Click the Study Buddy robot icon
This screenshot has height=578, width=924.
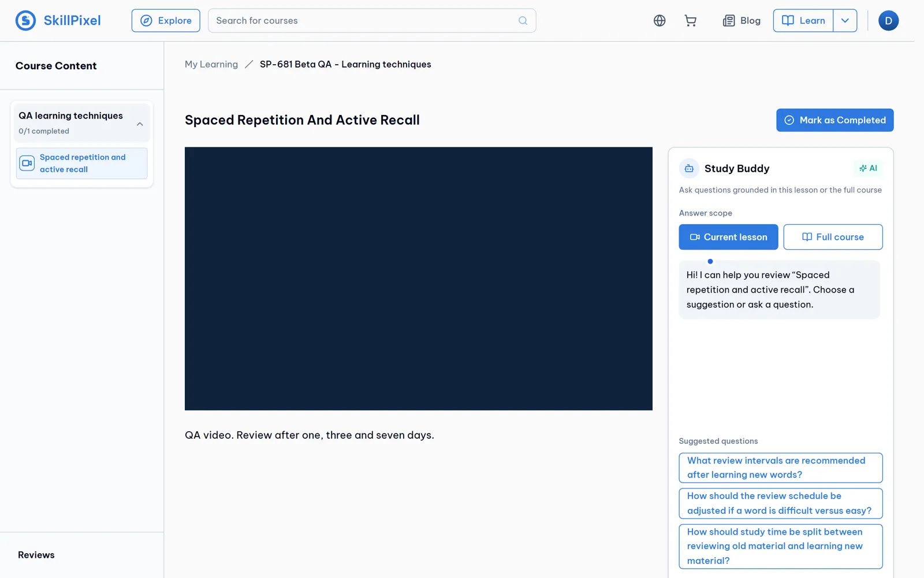(689, 169)
